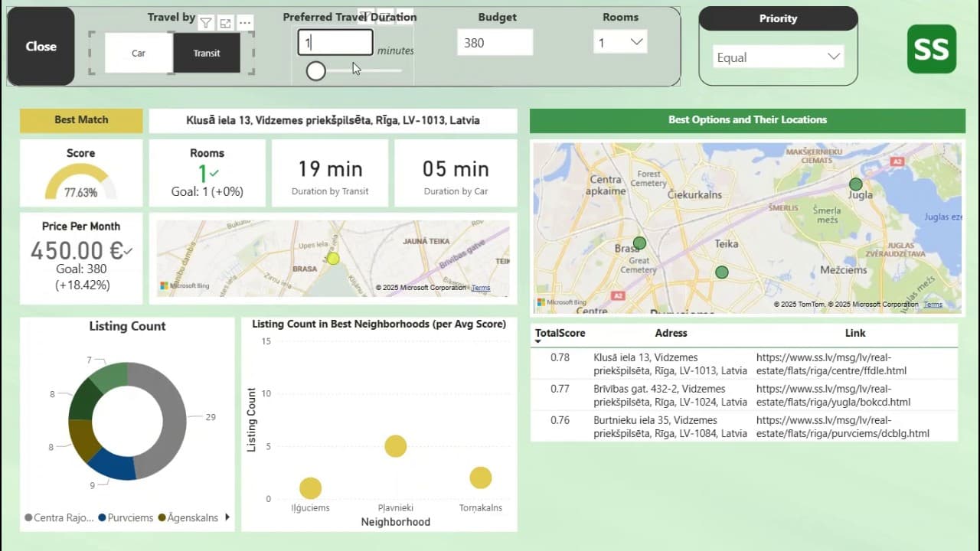The image size is (980, 551).
Task: Click the yellow location dot on small map
Action: [x=333, y=259]
